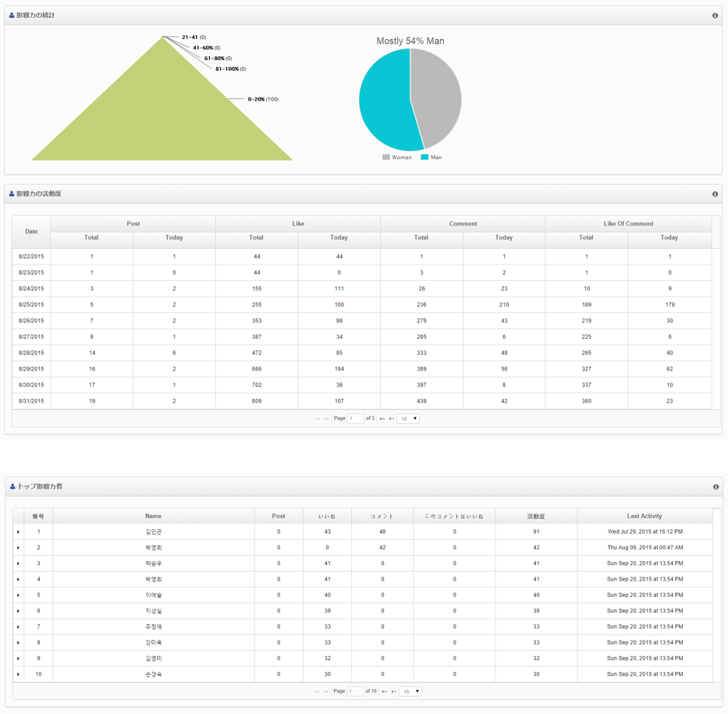Click Like total 809 for 8/31/2015

[x=257, y=401]
